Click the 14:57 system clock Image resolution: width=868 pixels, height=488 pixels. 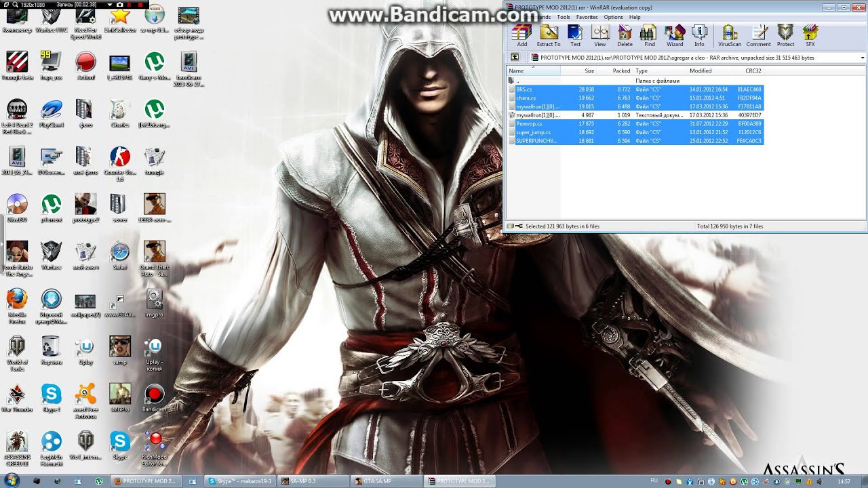pos(844,481)
